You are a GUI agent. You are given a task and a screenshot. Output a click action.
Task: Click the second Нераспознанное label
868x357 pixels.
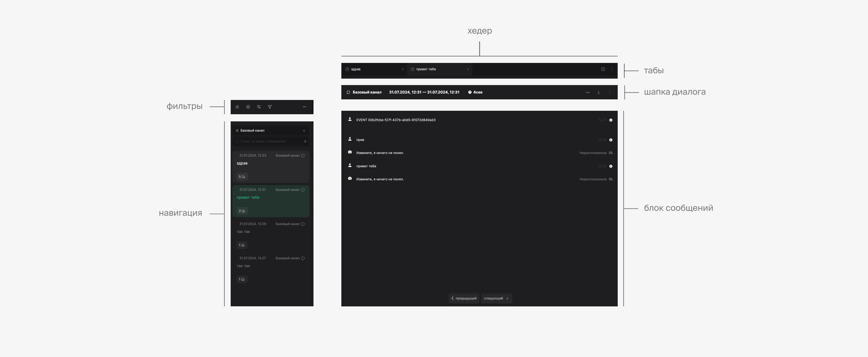point(593,180)
